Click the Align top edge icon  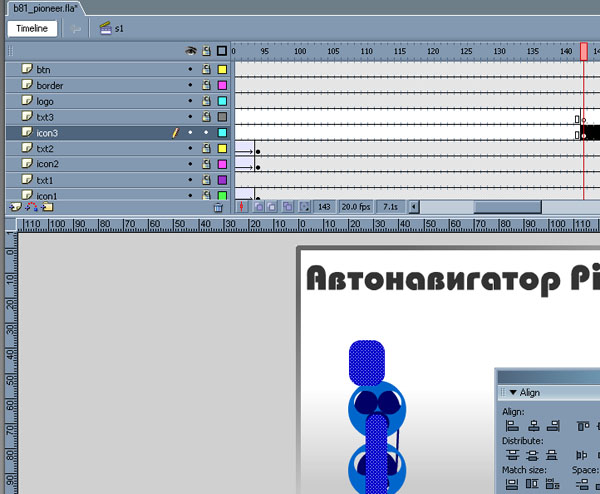pyautogui.click(x=583, y=426)
